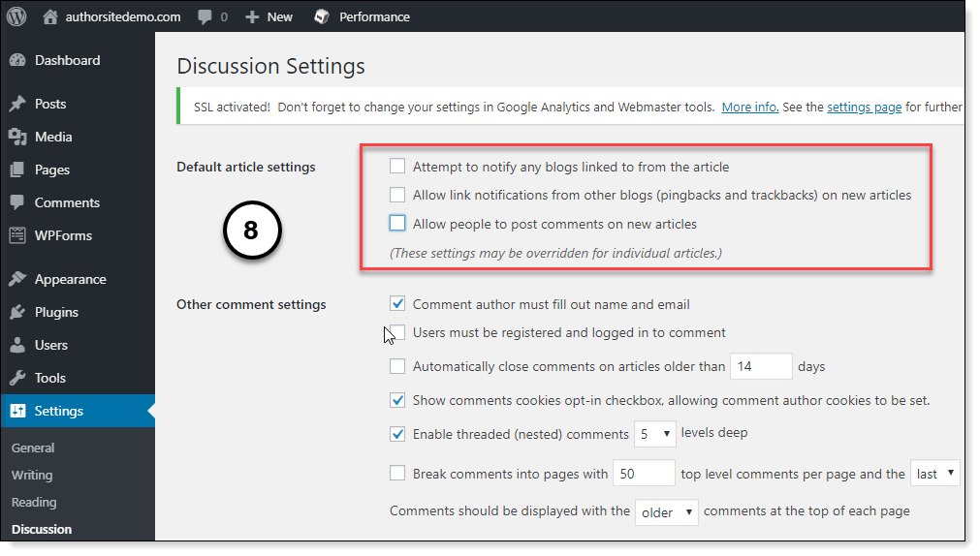
Task: Click the home icon beside authorsitedemo.com
Action: coord(50,16)
